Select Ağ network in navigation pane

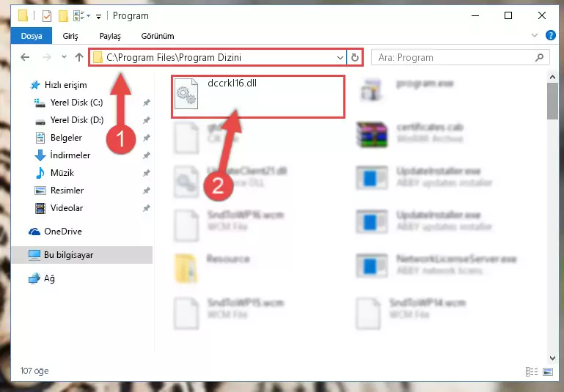click(x=42, y=278)
